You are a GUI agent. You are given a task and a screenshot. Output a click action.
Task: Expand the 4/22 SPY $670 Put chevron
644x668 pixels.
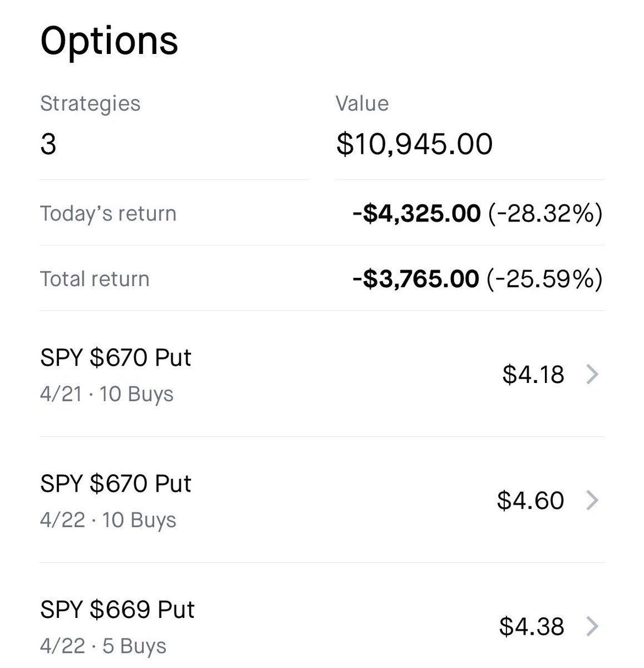coord(592,500)
